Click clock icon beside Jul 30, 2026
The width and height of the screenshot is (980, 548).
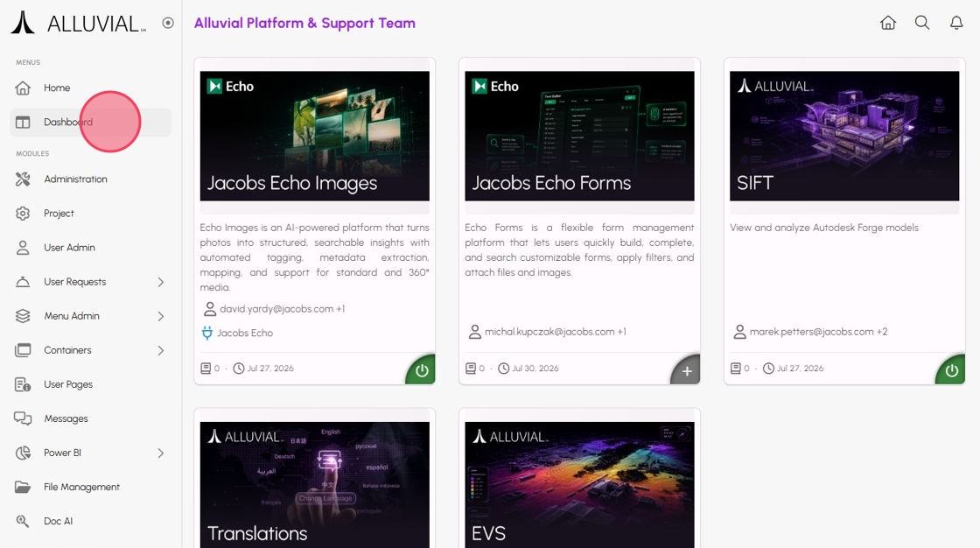(503, 369)
